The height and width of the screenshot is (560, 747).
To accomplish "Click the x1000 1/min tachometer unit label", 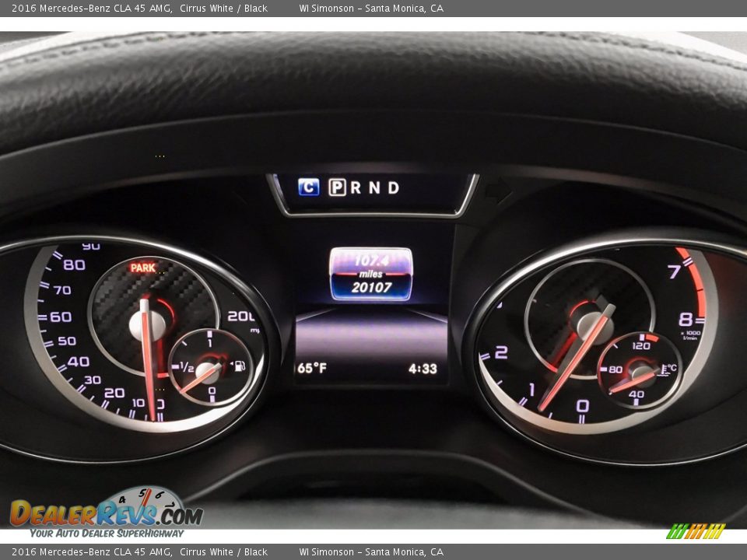I will pos(691,335).
